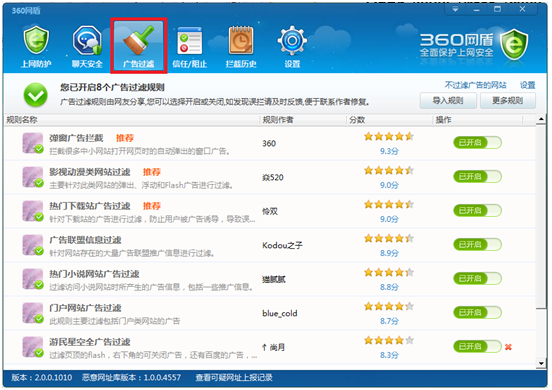The image size is (552, 390).
Task: Select the 广告过滤 brush icon
Action: 139,46
